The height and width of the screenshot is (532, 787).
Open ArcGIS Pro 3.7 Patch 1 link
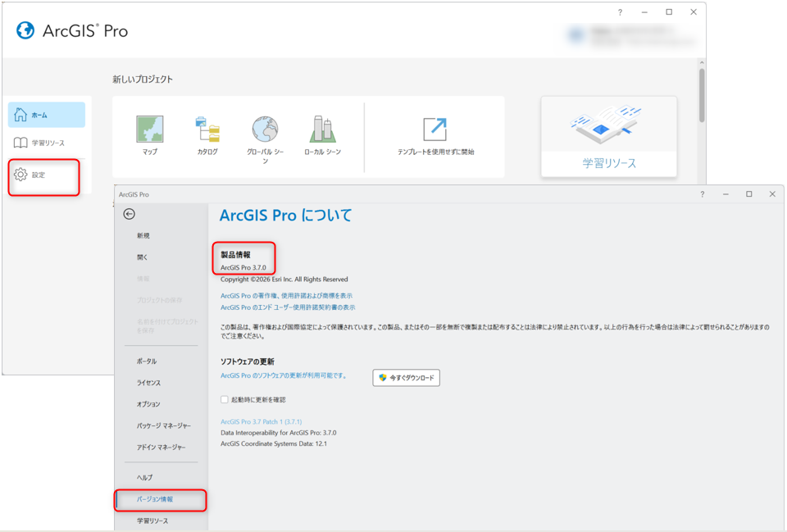(x=261, y=421)
